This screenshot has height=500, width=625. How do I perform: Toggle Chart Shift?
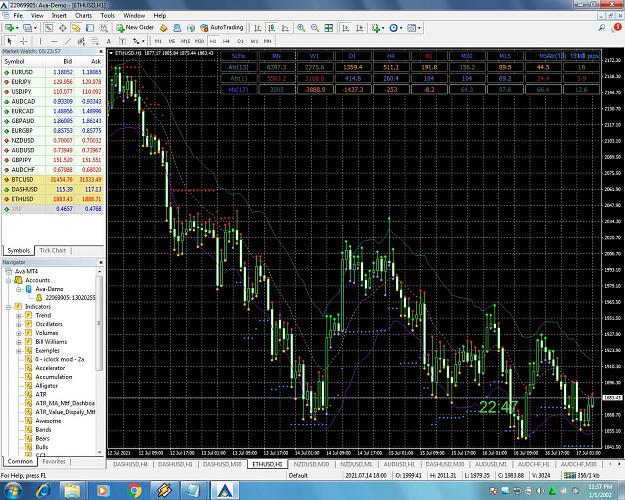[360, 28]
